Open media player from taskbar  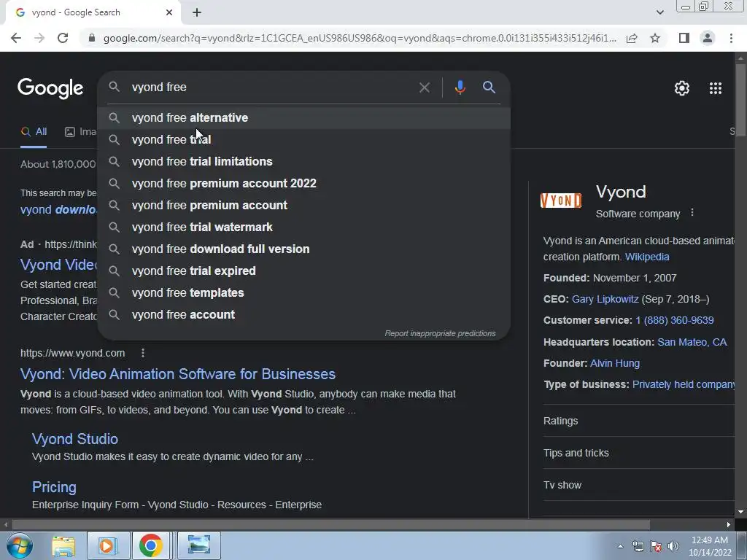click(108, 545)
